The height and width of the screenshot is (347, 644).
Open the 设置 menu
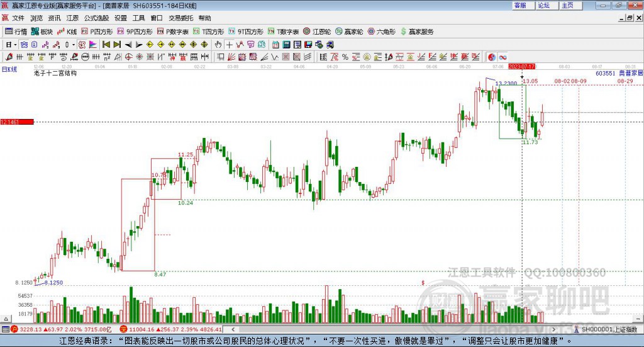pyautogui.click(x=121, y=18)
